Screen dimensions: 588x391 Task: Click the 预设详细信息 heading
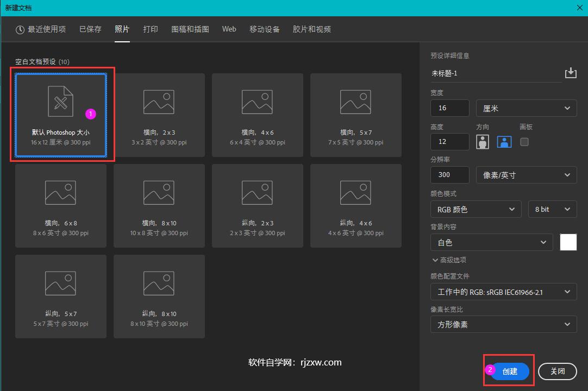[449, 56]
